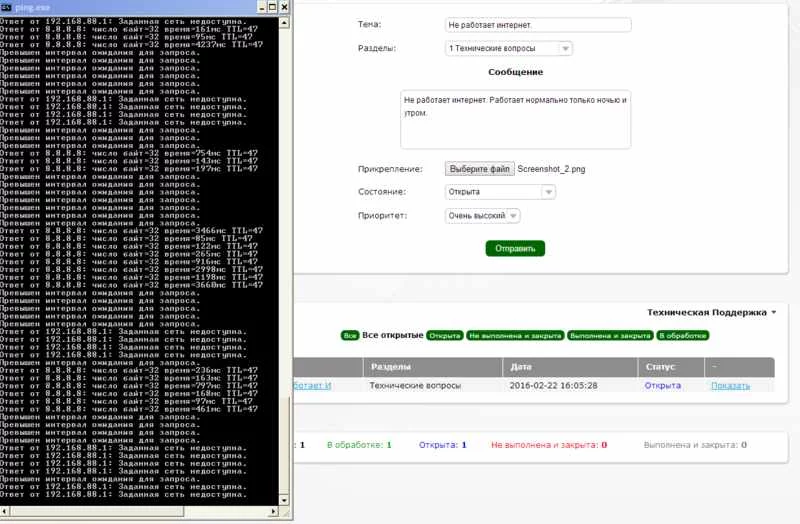
Task: Maximize the ping.exe console window
Action: pyautogui.click(x=272, y=7)
